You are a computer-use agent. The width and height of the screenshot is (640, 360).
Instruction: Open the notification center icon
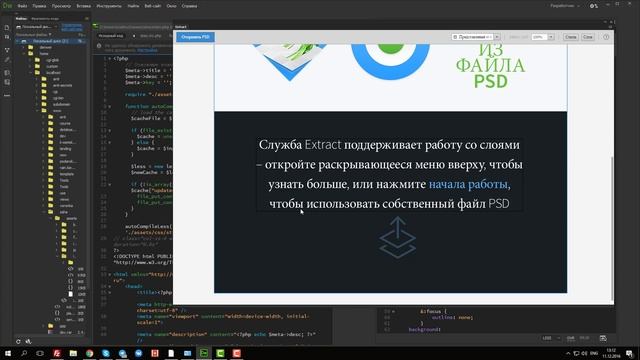click(629, 353)
